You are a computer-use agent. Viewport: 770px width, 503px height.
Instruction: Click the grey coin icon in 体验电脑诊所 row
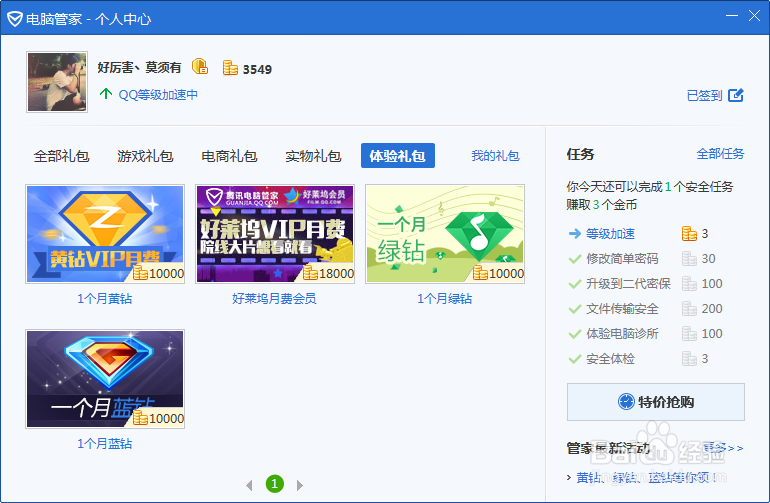689,334
